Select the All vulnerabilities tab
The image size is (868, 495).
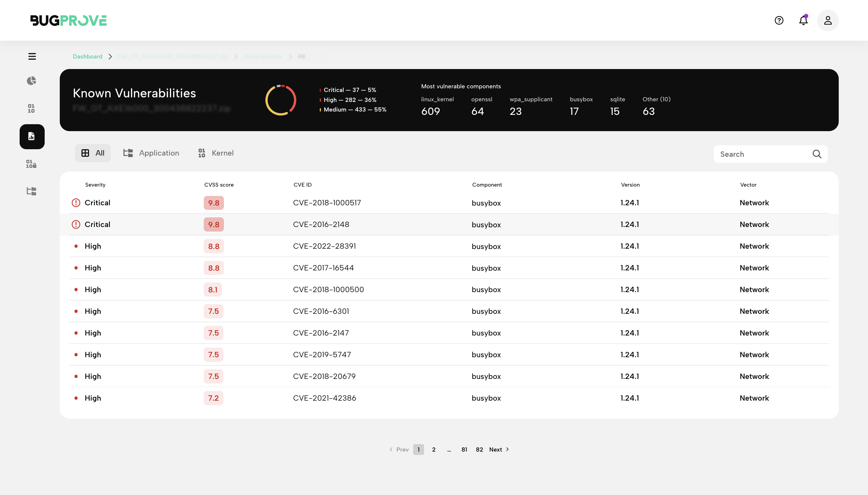[93, 153]
